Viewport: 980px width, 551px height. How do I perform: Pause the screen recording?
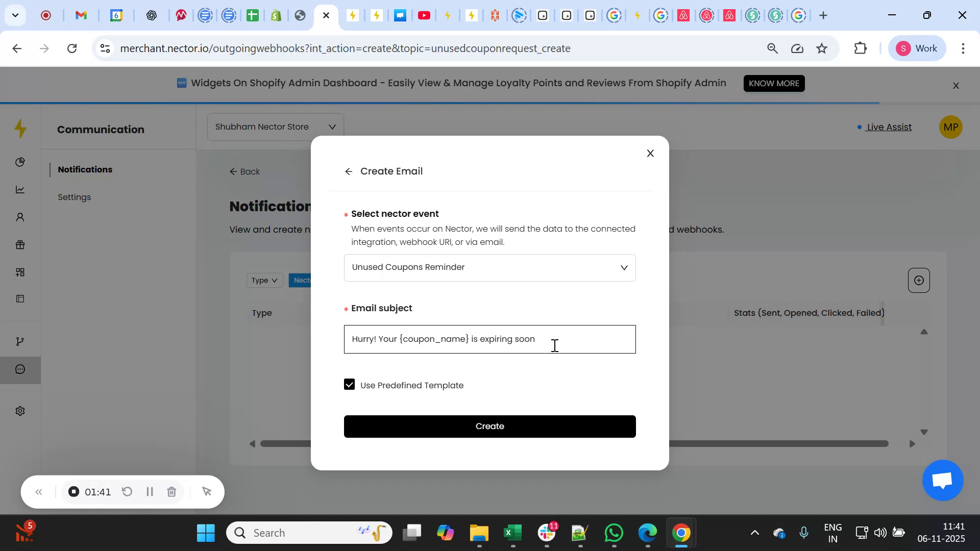point(150,492)
